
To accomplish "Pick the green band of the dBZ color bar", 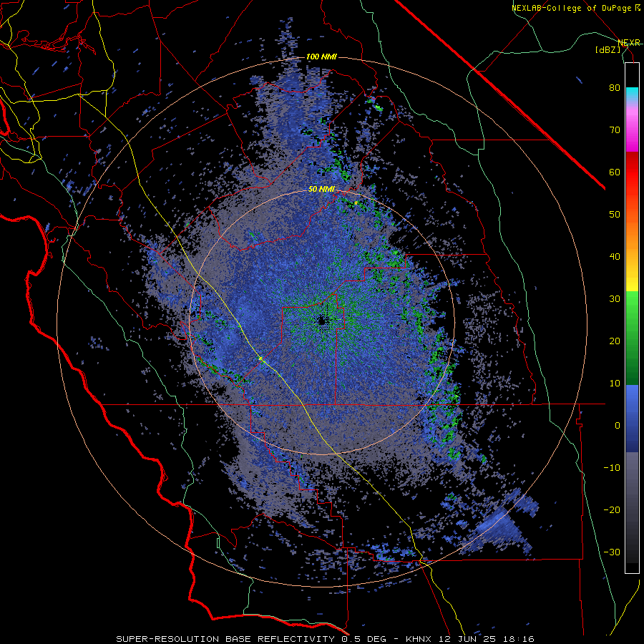I will point(632,338).
